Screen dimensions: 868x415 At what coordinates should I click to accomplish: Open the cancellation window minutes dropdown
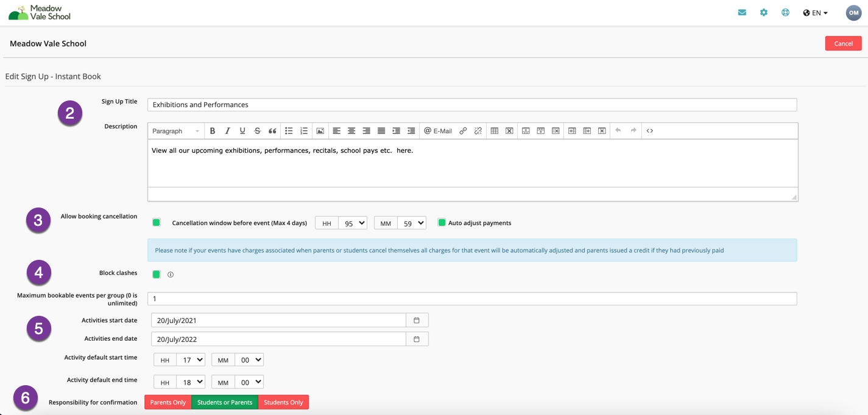(412, 223)
